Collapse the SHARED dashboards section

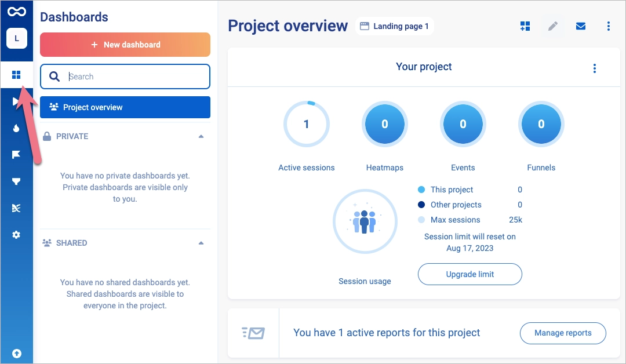click(x=201, y=243)
